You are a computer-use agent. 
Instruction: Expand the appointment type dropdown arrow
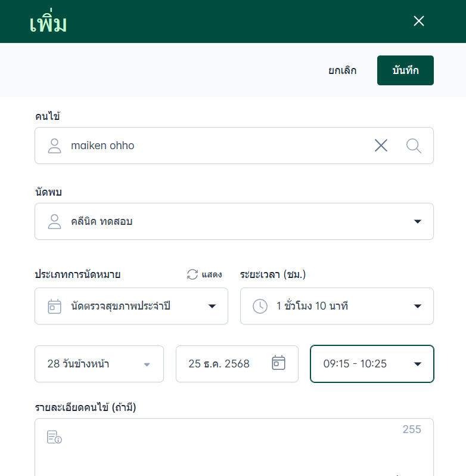(x=212, y=306)
